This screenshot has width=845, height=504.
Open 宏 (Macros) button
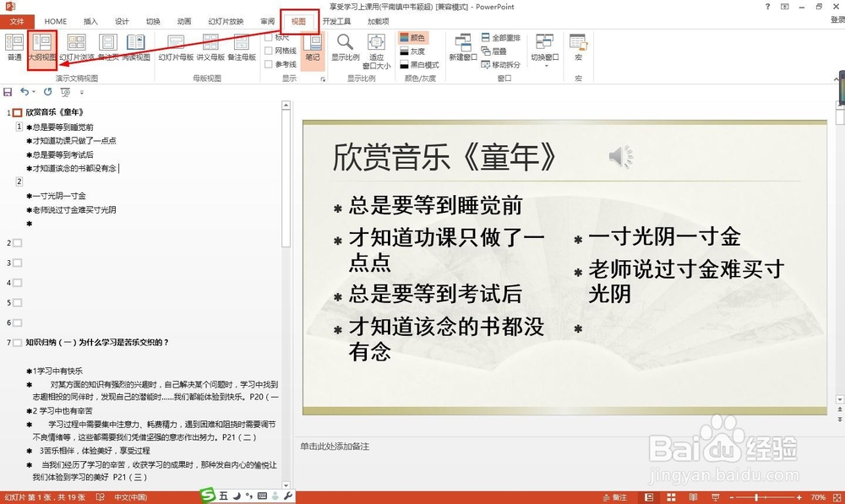[578, 47]
